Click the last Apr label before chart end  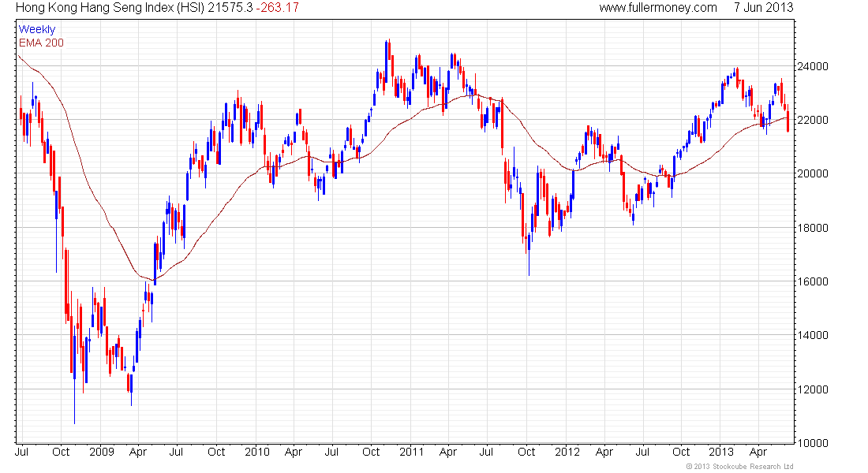tap(759, 452)
